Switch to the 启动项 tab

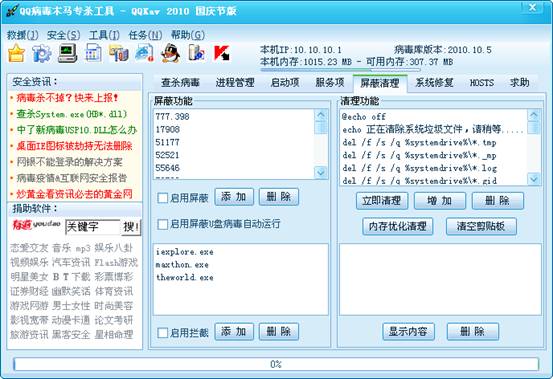(x=285, y=83)
